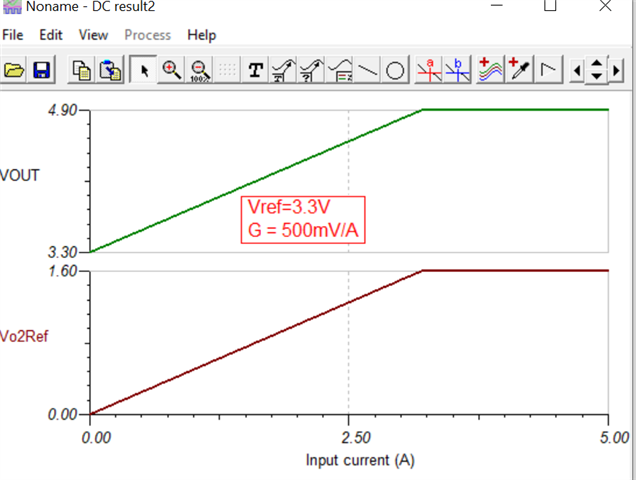Enable cursor a
The width and height of the screenshot is (636, 480).
(429, 70)
